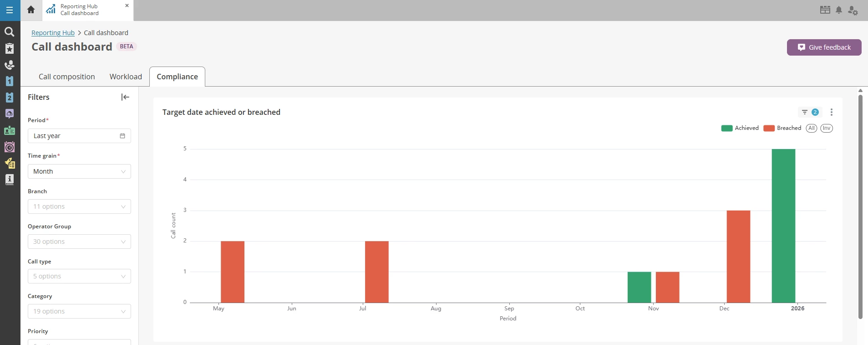Click the home icon
Viewport: 868px width, 345px height.
point(31,10)
